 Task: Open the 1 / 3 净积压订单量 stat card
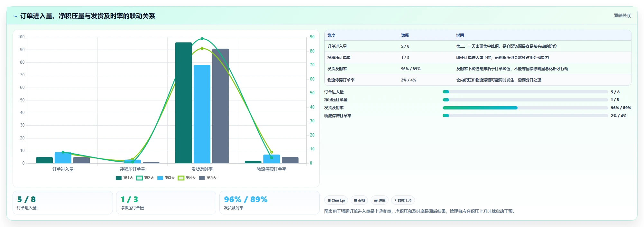[166, 203]
